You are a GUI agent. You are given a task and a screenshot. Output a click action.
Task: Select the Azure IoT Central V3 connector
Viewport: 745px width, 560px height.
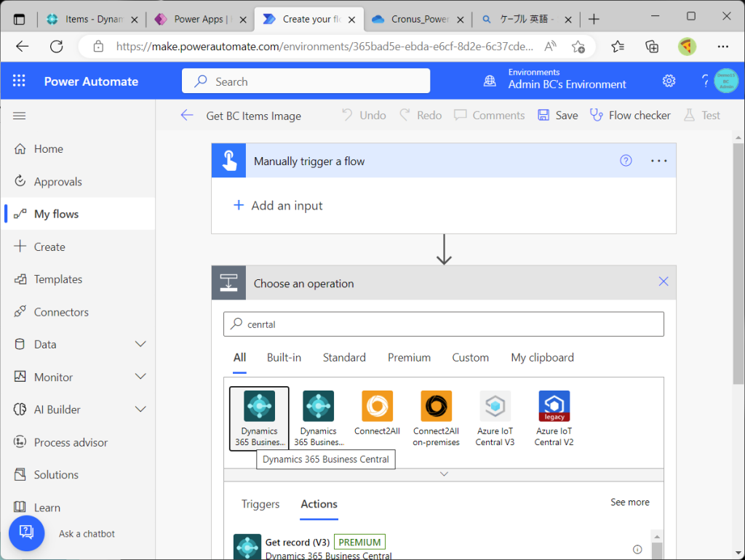click(495, 418)
